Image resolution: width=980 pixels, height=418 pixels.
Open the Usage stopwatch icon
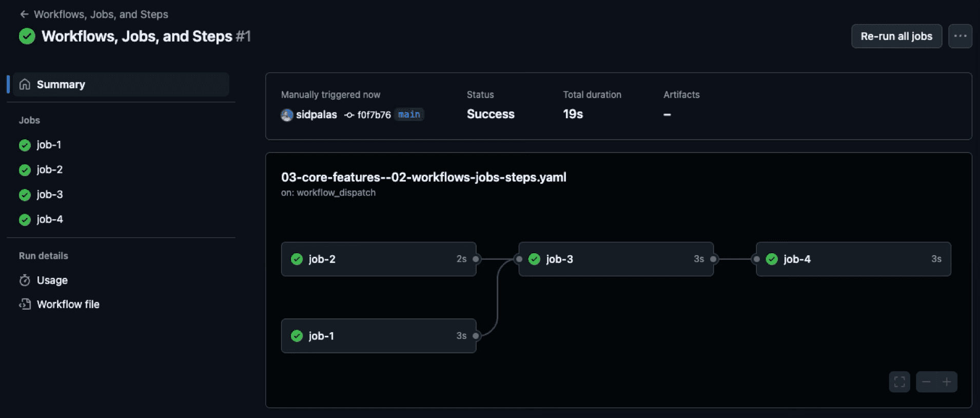point(25,280)
